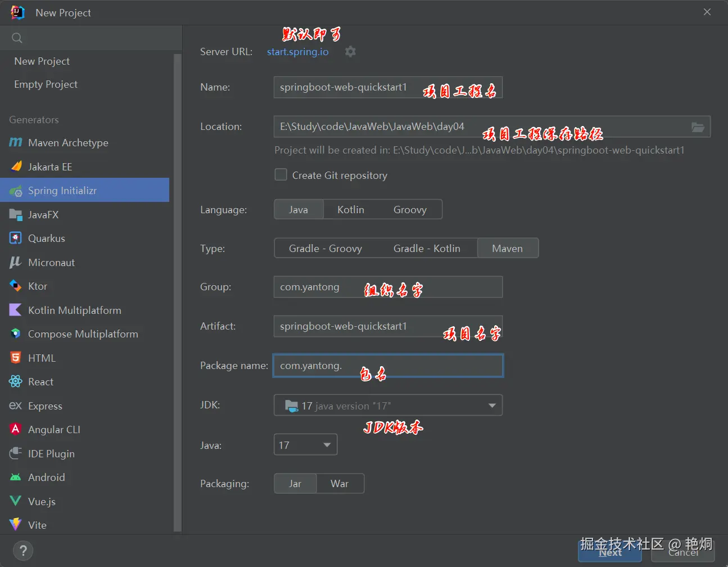Click the Quarkus logo icon
Viewport: 728px width, 567px height.
(x=16, y=238)
